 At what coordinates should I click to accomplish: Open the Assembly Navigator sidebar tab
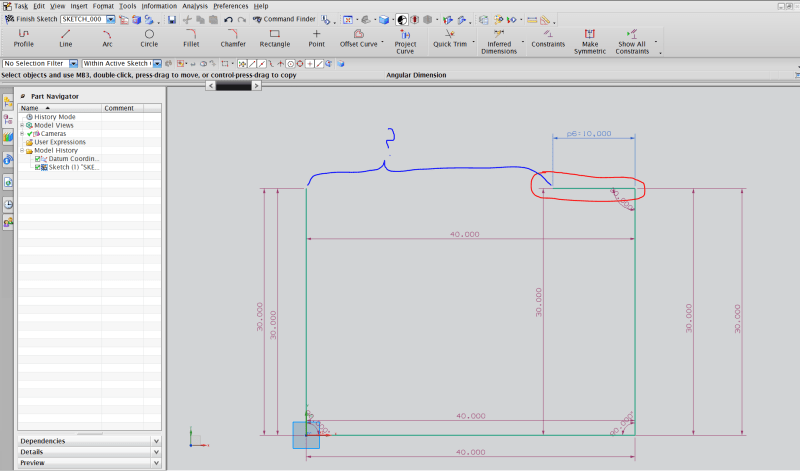pos(8,103)
